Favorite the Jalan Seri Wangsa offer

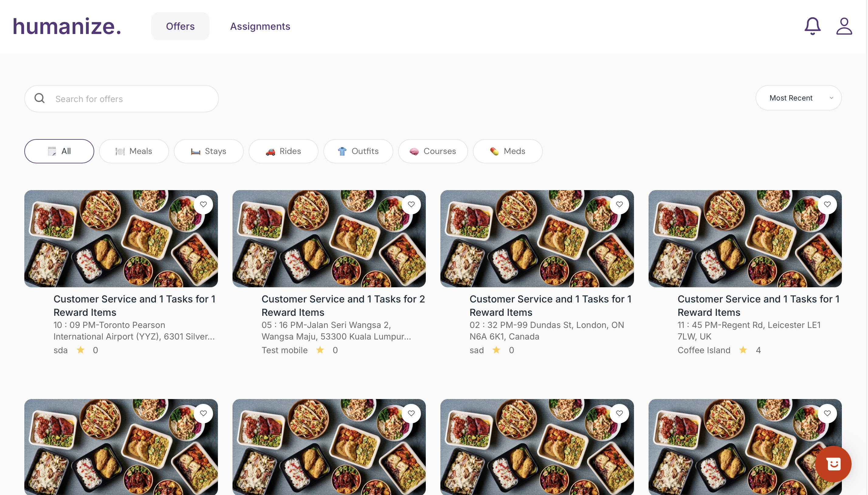click(x=411, y=204)
